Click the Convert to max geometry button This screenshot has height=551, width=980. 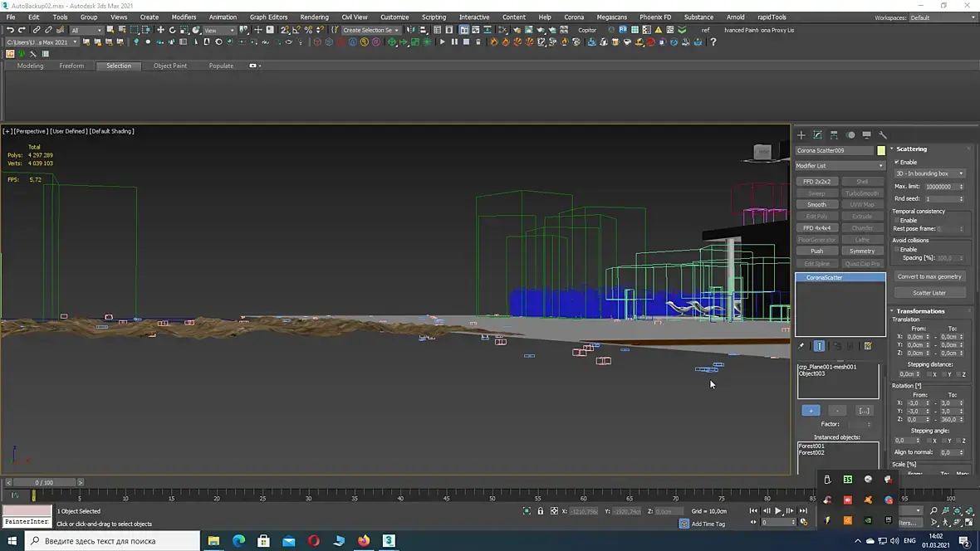click(929, 276)
